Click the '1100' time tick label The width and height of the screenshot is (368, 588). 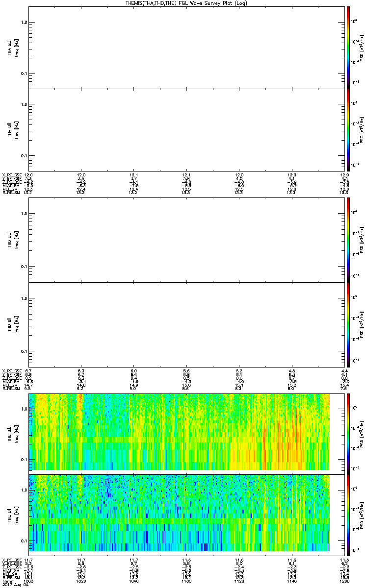pos(186,581)
